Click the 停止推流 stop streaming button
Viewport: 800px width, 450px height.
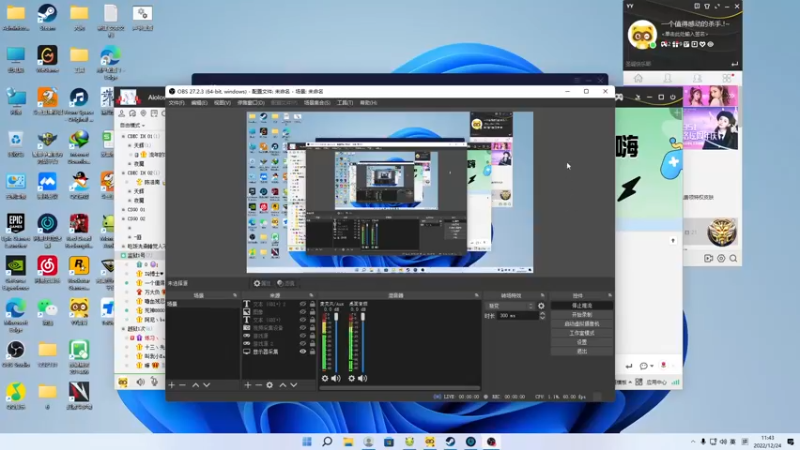coord(582,306)
